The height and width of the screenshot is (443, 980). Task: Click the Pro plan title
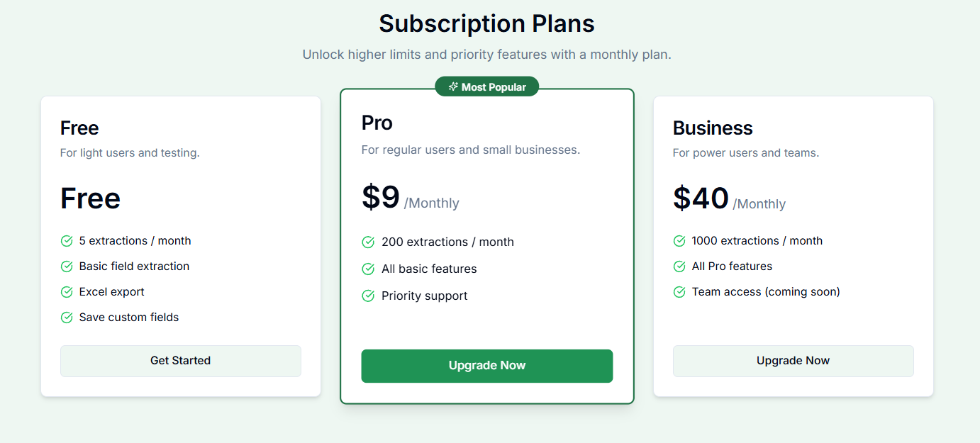point(377,123)
